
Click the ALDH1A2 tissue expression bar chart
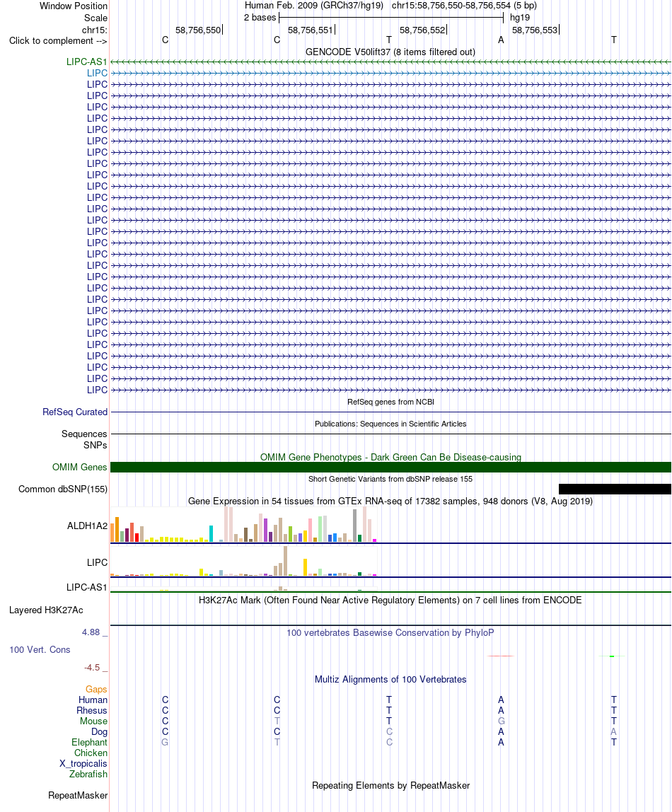click(243, 525)
